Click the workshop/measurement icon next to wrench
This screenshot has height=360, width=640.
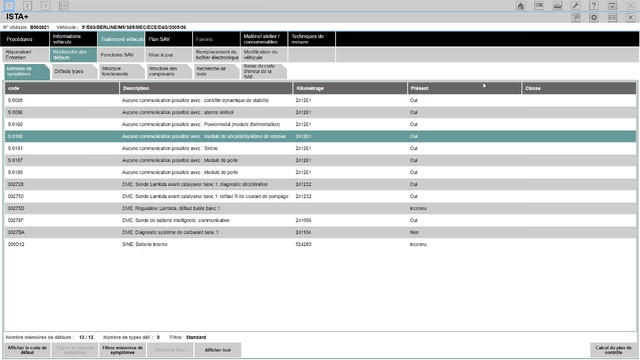557,6
